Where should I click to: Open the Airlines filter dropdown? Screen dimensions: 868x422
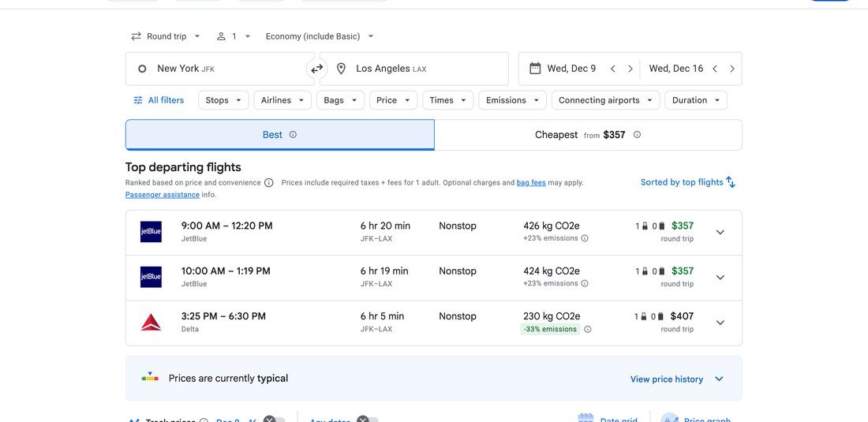tap(282, 100)
